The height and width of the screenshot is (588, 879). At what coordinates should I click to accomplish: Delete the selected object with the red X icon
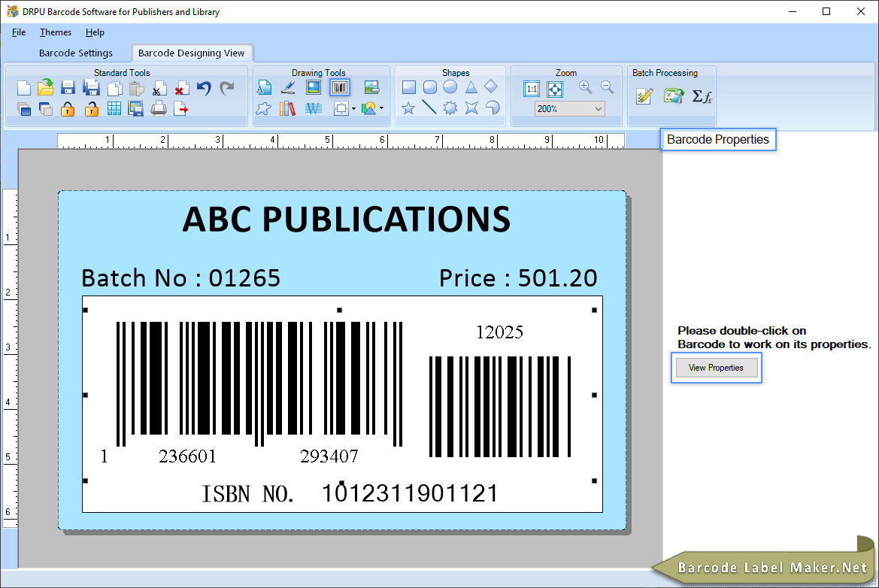pos(181,89)
